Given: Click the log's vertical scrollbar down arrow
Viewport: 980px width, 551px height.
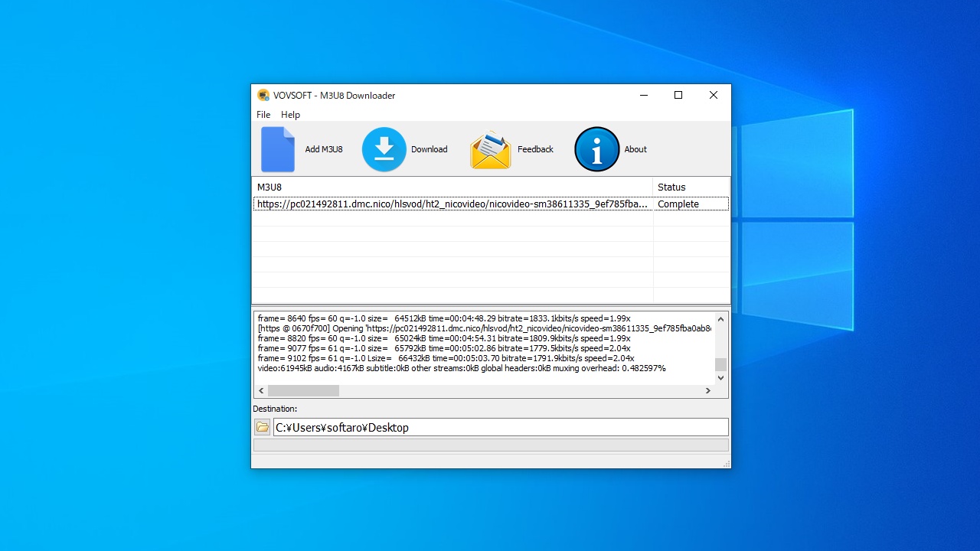Looking at the screenshot, I should (x=720, y=378).
